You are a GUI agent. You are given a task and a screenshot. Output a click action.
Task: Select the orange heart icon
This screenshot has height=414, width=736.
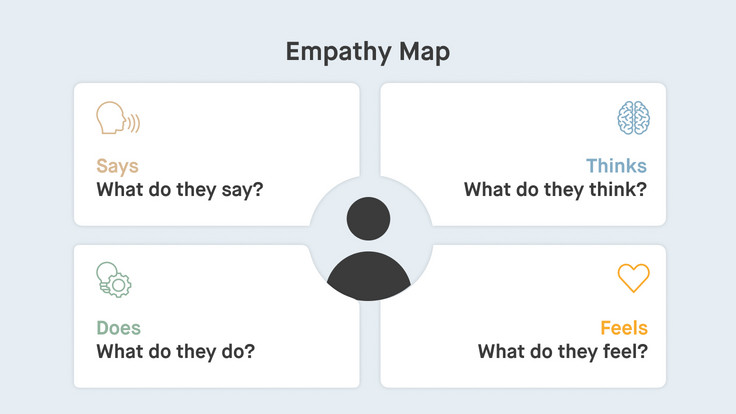coord(632,278)
